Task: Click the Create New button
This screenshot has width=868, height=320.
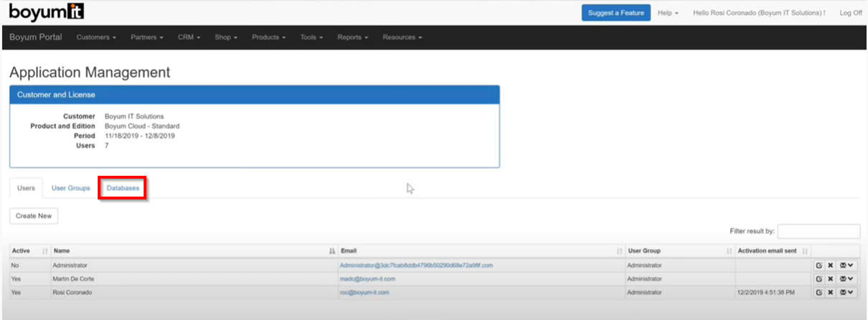Action: (34, 215)
